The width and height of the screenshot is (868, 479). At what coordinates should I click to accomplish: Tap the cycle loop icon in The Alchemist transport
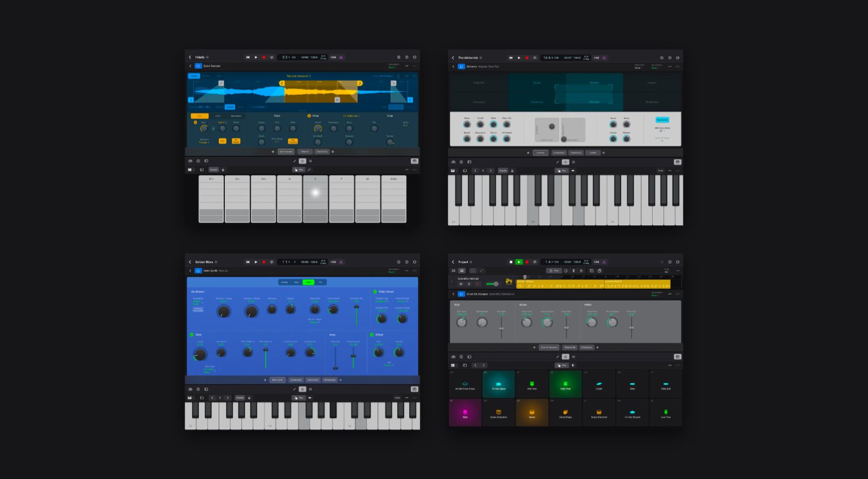(x=535, y=58)
